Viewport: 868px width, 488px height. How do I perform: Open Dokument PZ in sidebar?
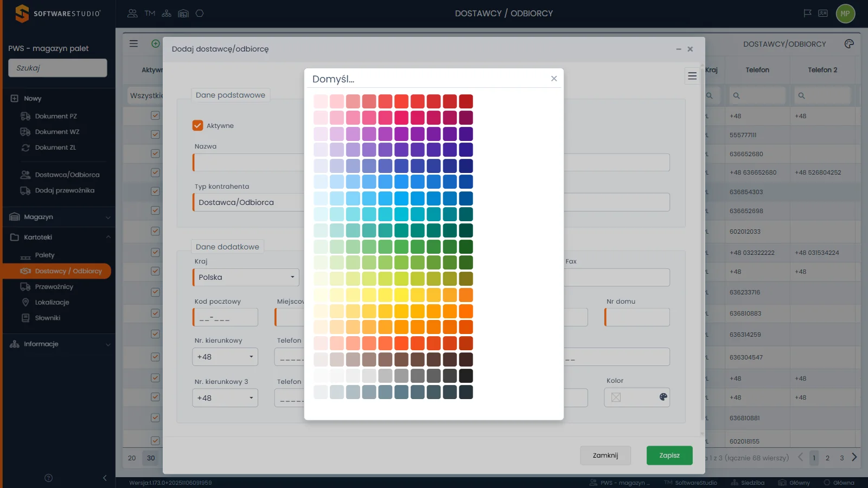coord(56,116)
